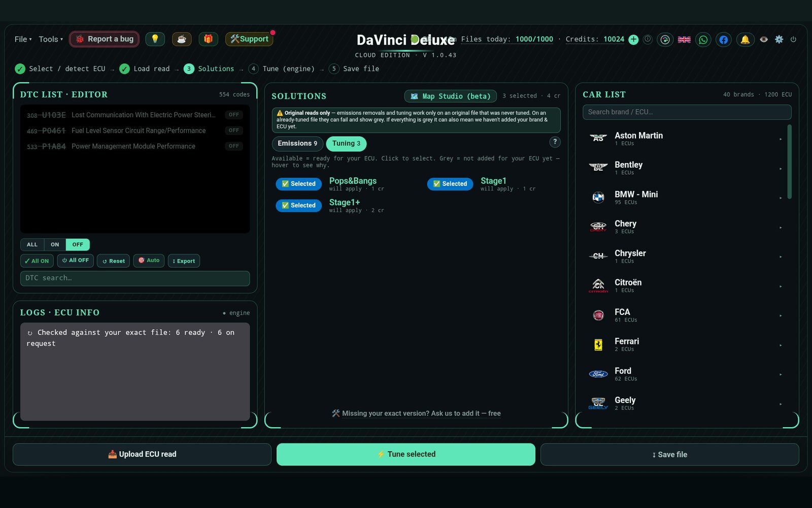The height and width of the screenshot is (508, 812).
Task: Click the Citroën brand logo
Action: tap(598, 285)
